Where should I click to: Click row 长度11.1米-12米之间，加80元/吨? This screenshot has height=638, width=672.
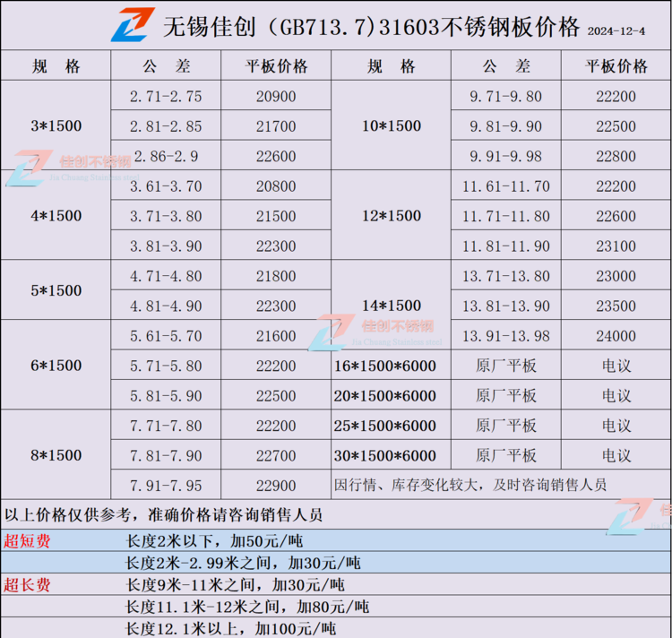tap(336, 607)
